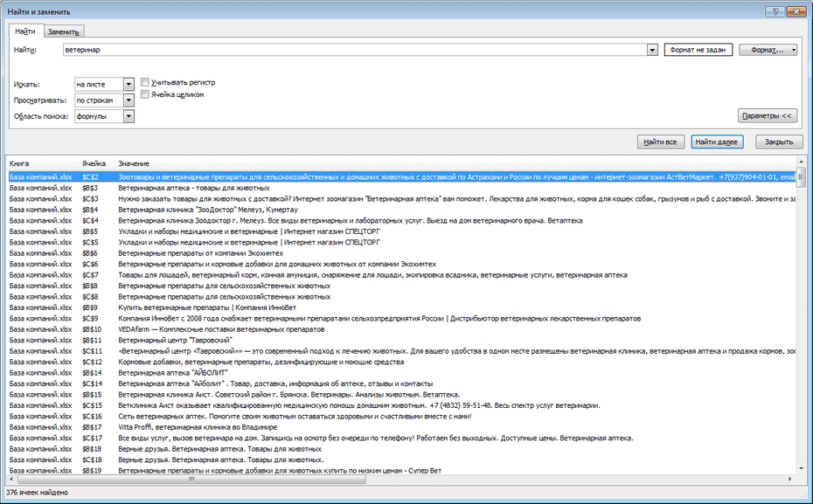The height and width of the screenshot is (504, 813).
Task: Select the result 'Ветеринарный центр "Тавровский"'
Action: click(401, 341)
